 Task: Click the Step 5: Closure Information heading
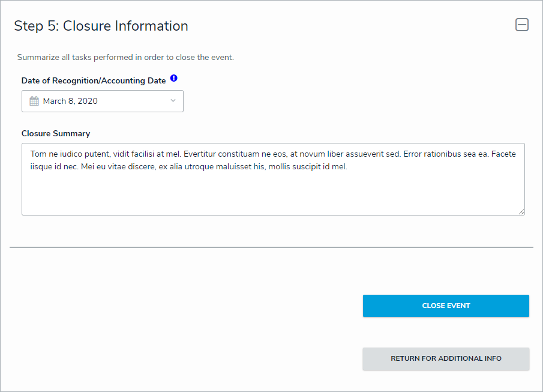(101, 26)
